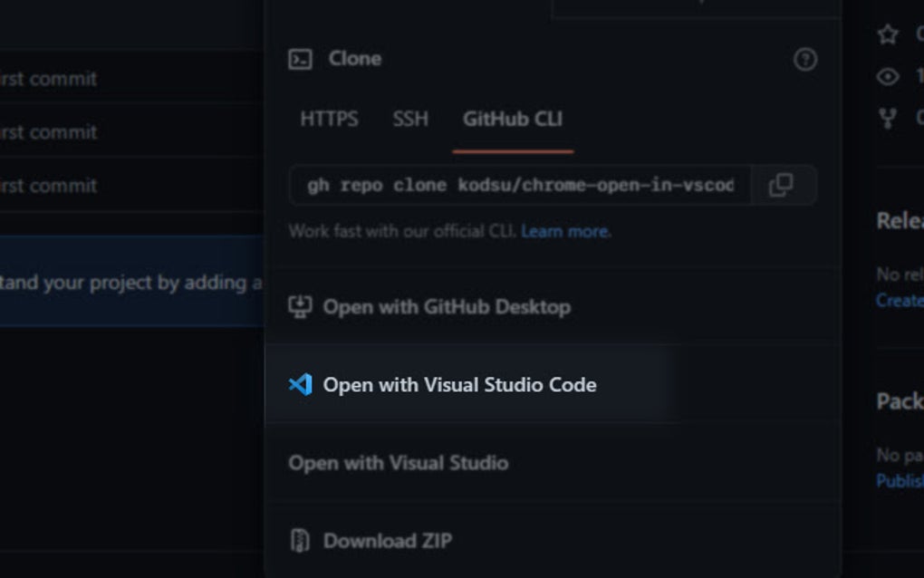
Task: Copy the gh repo clone command
Action: 781,185
